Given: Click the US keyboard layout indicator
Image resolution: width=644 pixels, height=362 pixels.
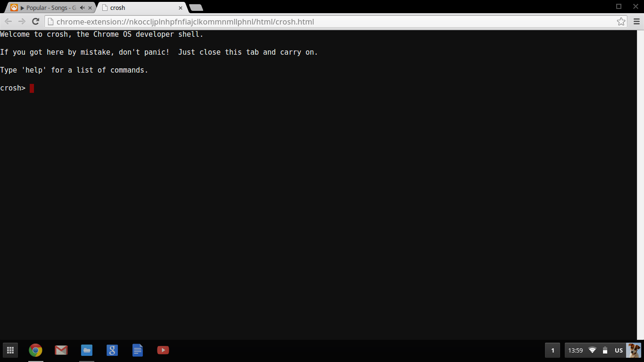Looking at the screenshot, I should pyautogui.click(x=619, y=351).
